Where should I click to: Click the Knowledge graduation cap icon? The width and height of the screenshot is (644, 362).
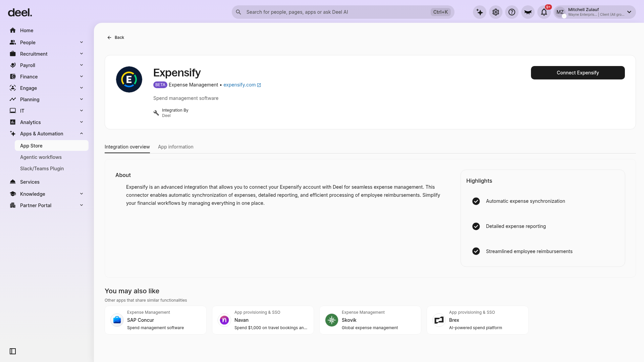point(13,194)
